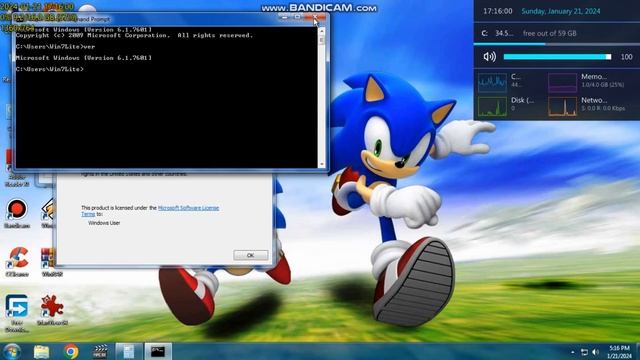Click the date Sunday, January 21, 2024
This screenshot has width=640, height=360.
560,11
